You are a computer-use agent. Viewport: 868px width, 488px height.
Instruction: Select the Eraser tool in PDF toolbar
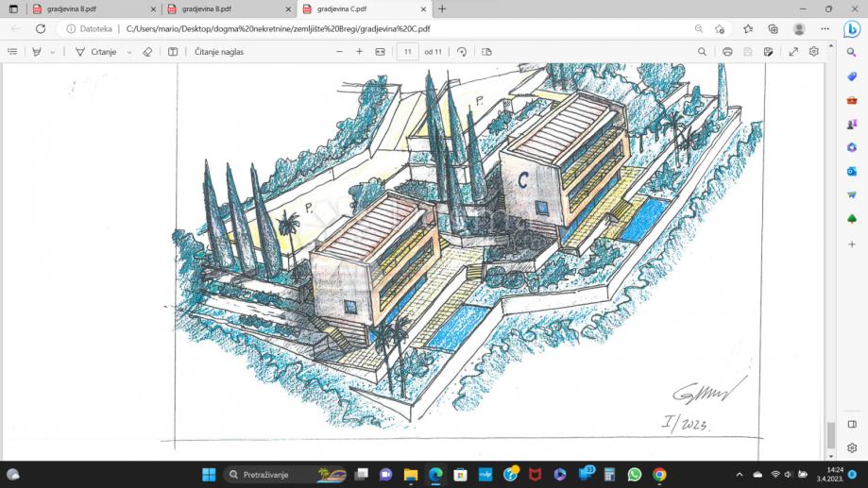point(147,52)
